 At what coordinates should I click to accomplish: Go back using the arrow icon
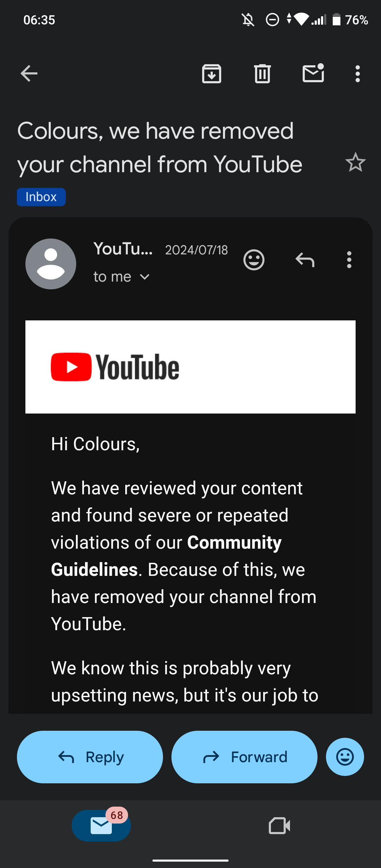pyautogui.click(x=29, y=73)
